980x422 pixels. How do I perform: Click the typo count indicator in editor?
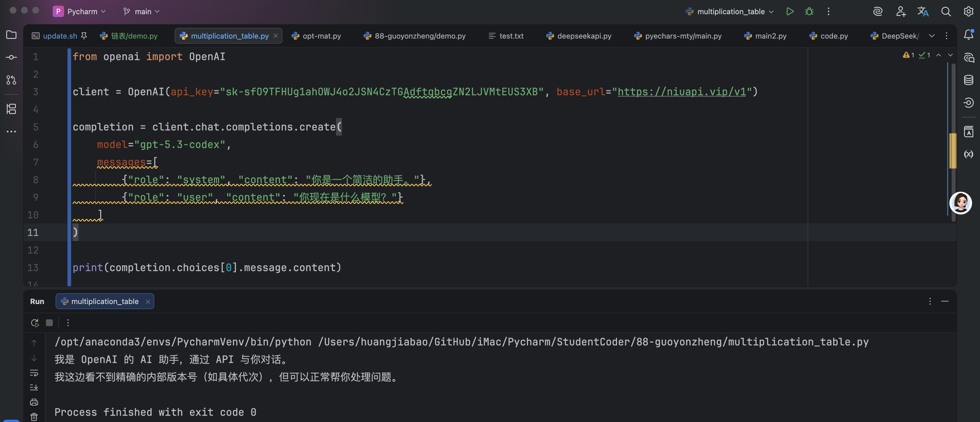[924, 55]
